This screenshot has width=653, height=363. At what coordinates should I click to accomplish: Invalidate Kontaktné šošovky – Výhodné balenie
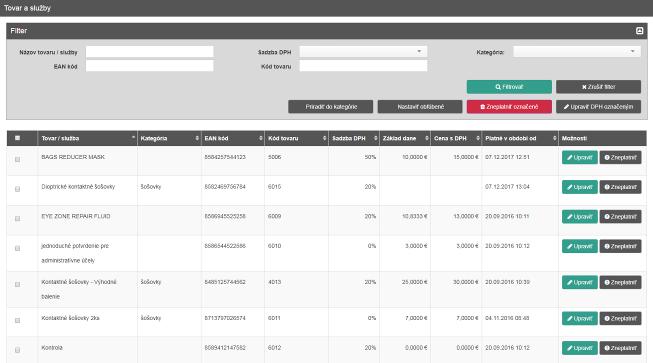point(621,282)
